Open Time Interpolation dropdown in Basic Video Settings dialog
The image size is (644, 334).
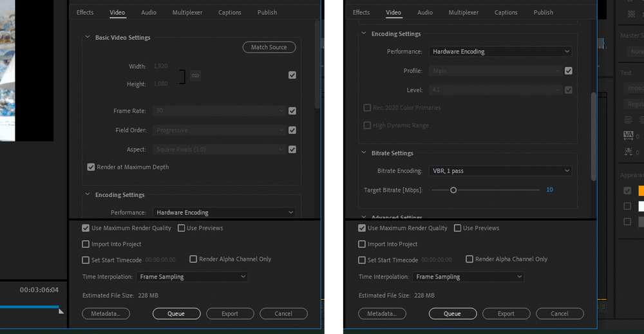pyautogui.click(x=192, y=277)
